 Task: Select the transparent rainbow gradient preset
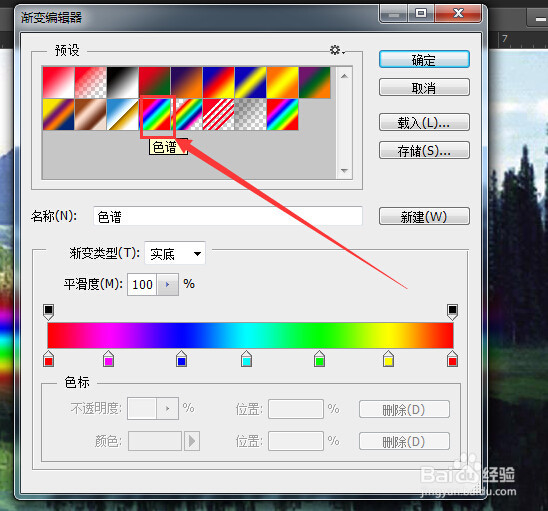[188, 115]
